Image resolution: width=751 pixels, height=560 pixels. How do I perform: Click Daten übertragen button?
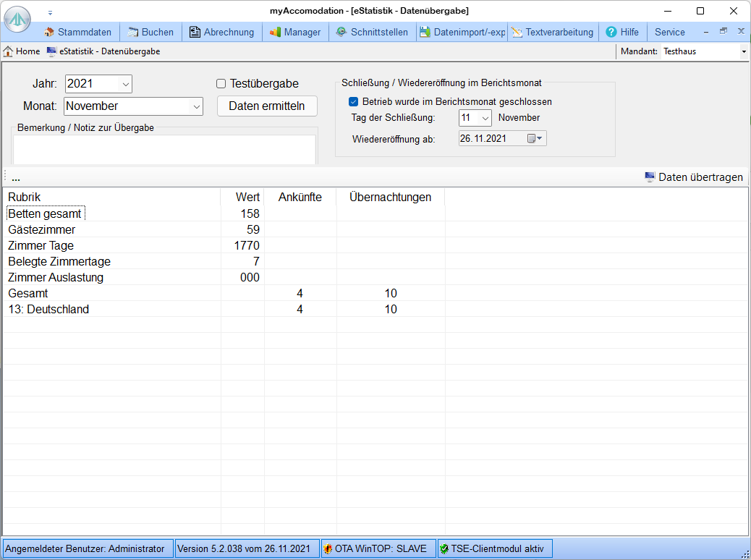tap(693, 177)
